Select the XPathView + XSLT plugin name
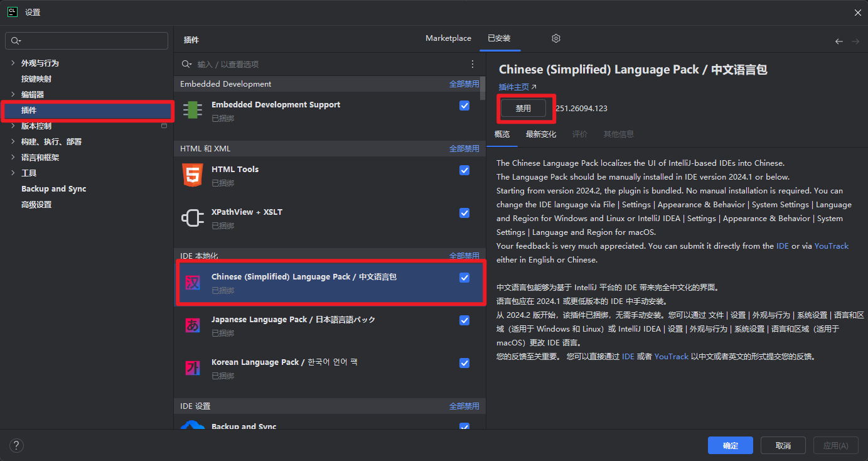Image resolution: width=868 pixels, height=461 pixels. pyautogui.click(x=247, y=212)
